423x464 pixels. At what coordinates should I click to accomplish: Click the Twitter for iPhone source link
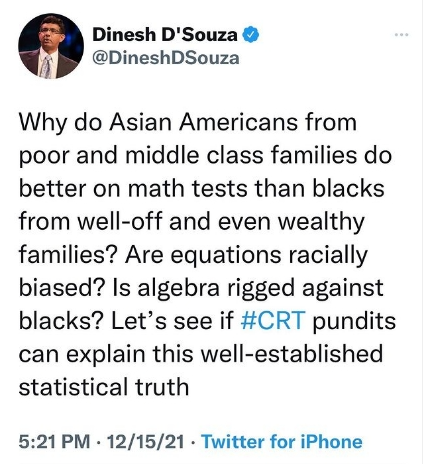(282, 442)
